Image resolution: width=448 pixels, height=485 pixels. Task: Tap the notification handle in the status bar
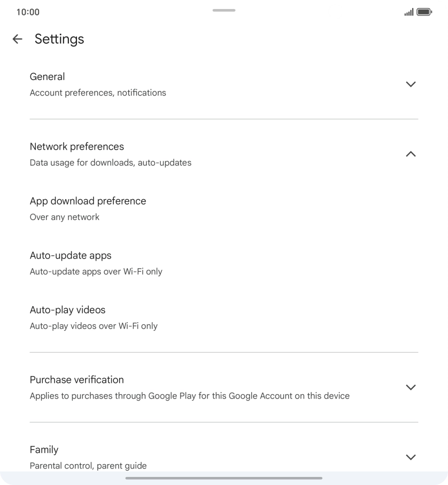[x=224, y=10]
